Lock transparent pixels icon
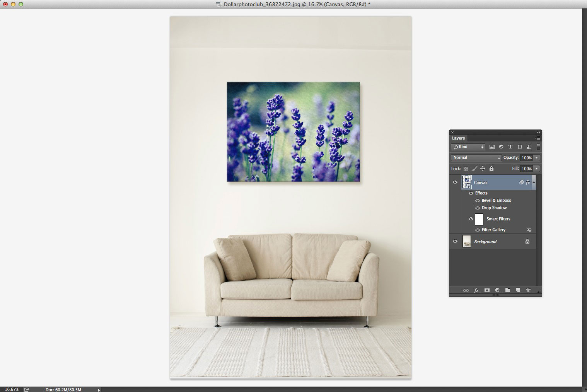 (x=466, y=169)
